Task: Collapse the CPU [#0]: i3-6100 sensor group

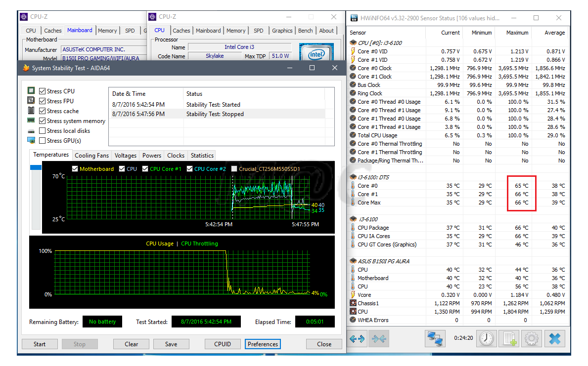Action: [353, 42]
